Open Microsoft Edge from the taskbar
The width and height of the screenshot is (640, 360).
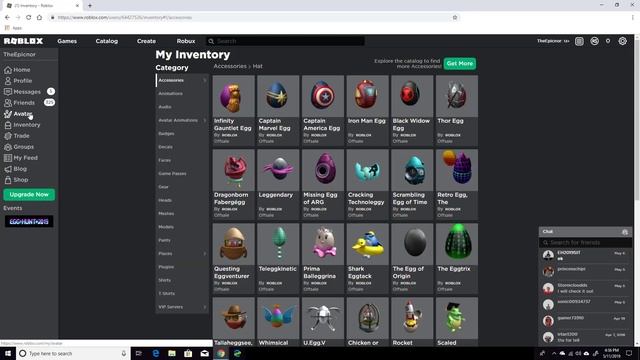[x=156, y=353]
